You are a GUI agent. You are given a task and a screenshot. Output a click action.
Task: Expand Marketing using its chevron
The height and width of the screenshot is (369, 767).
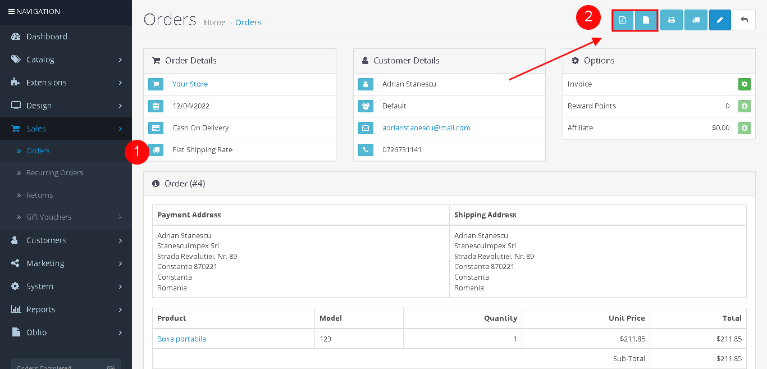tap(120, 264)
